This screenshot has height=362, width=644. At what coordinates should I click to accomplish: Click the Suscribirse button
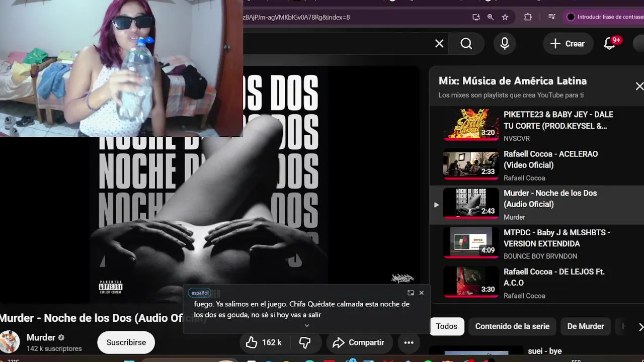pos(126,342)
